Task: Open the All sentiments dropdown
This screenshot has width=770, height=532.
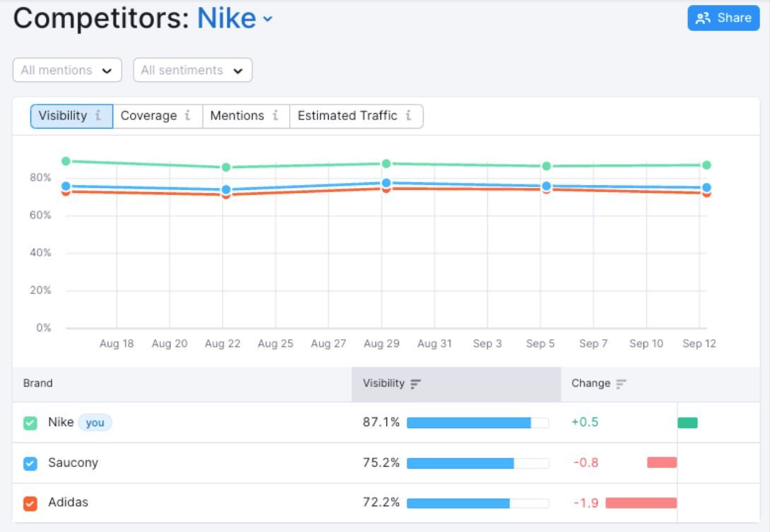Action: point(192,70)
